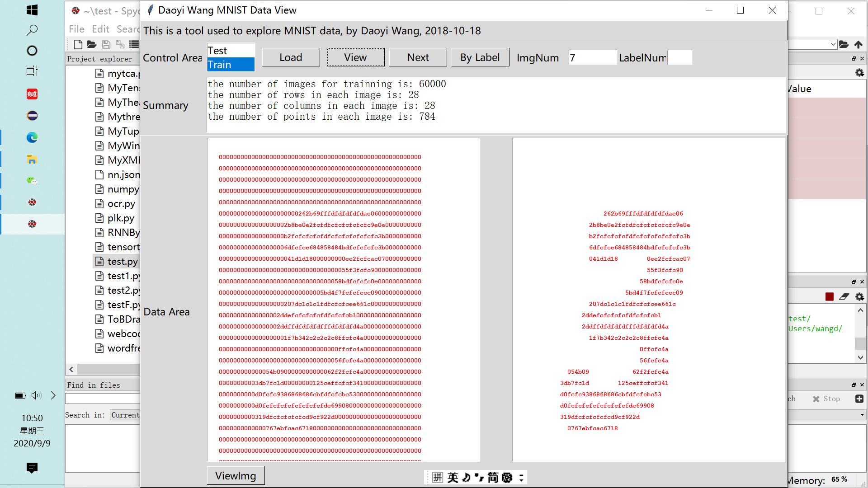
Task: Open a file using the folder toolbar icon
Action: click(91, 44)
